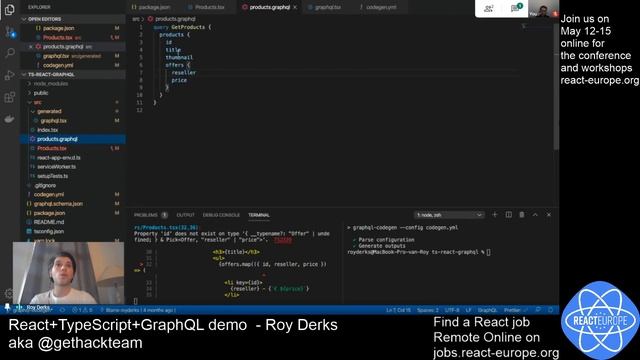Click the src breadcrumb above the editor
The height and width of the screenshot is (360, 640).
pyautogui.click(x=136, y=19)
